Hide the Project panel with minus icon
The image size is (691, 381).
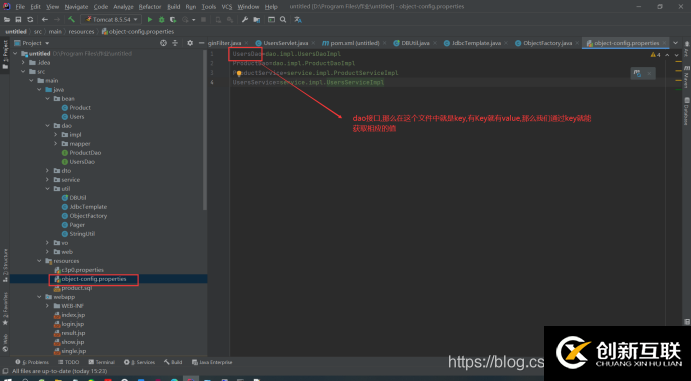pos(201,43)
